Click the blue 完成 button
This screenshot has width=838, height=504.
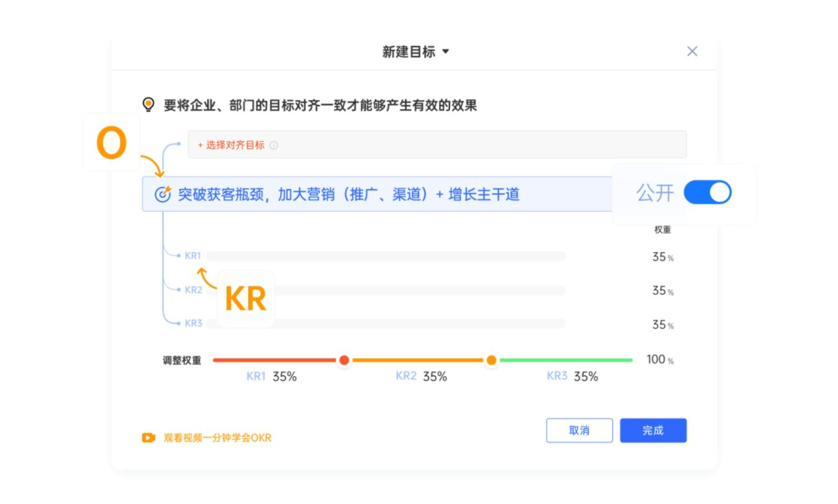(653, 431)
